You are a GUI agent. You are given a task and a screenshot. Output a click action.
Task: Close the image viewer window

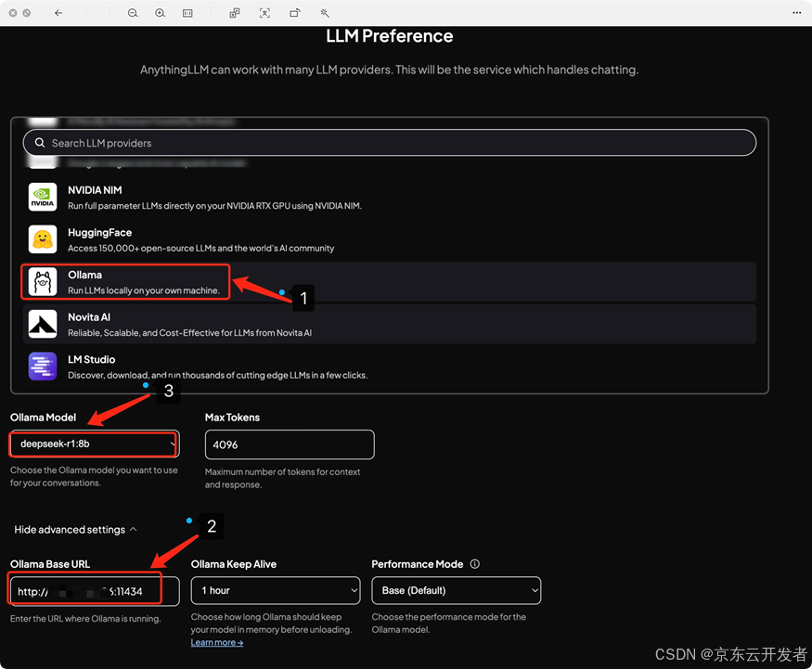pos(13,13)
